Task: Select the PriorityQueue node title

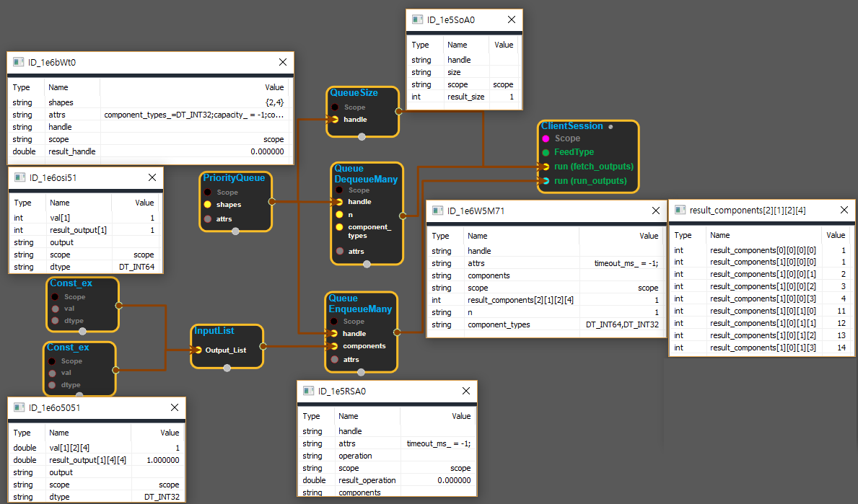Action: 234,178
